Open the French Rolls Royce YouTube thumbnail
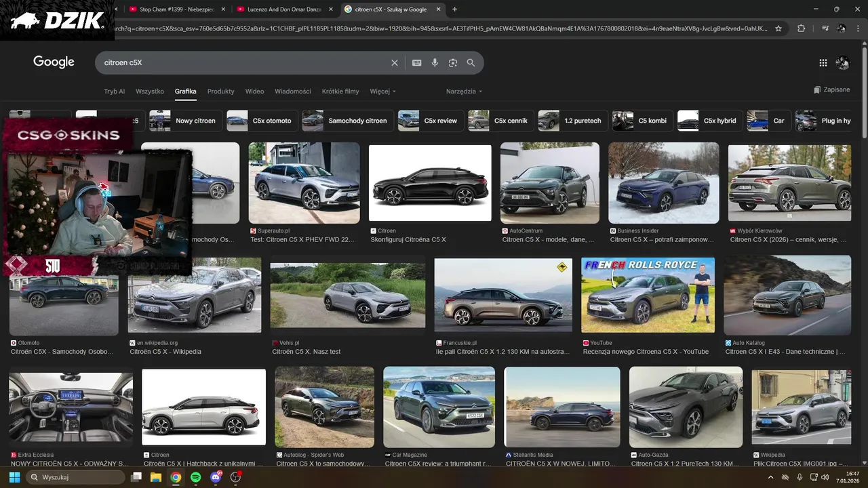The image size is (868, 488). coord(648,296)
